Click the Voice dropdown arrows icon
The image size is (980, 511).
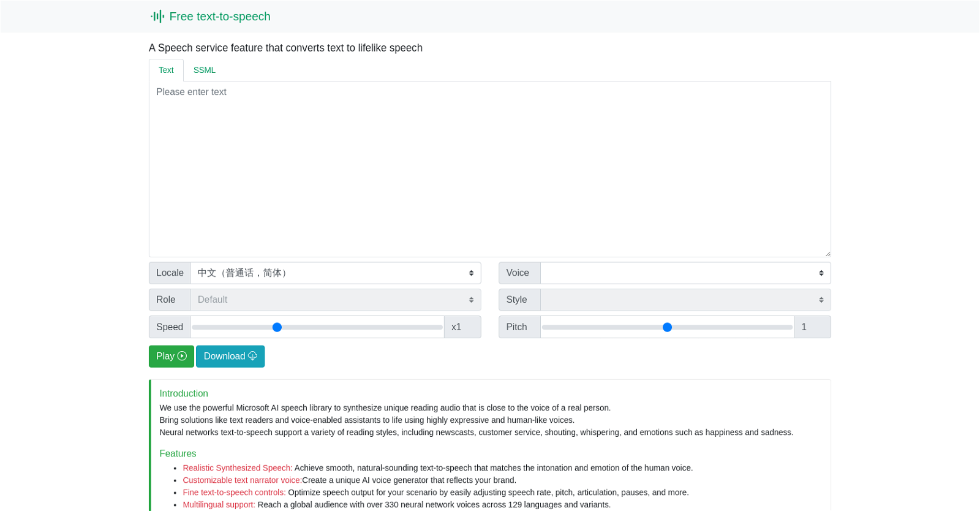click(821, 273)
